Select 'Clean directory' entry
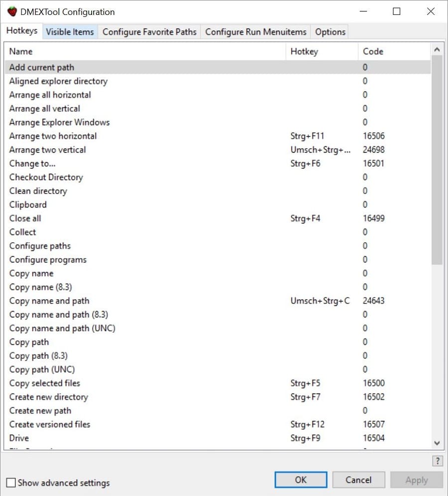Image resolution: width=448 pixels, height=496 pixels. click(x=218, y=191)
